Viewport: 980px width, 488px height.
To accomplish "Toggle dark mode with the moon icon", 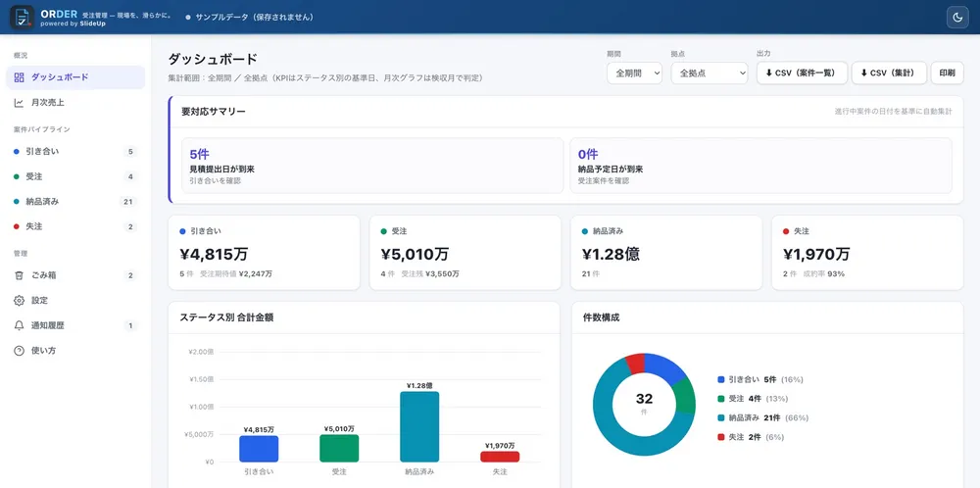I will coord(956,18).
